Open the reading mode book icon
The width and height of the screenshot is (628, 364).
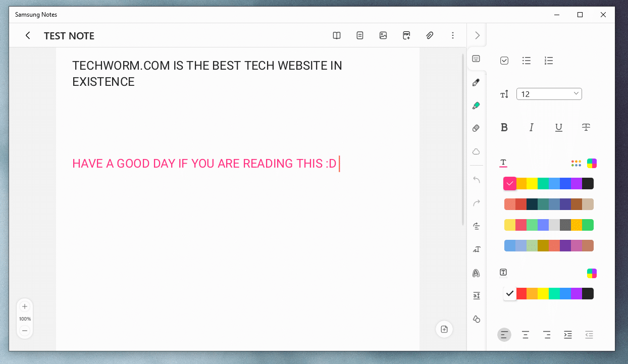pos(337,35)
